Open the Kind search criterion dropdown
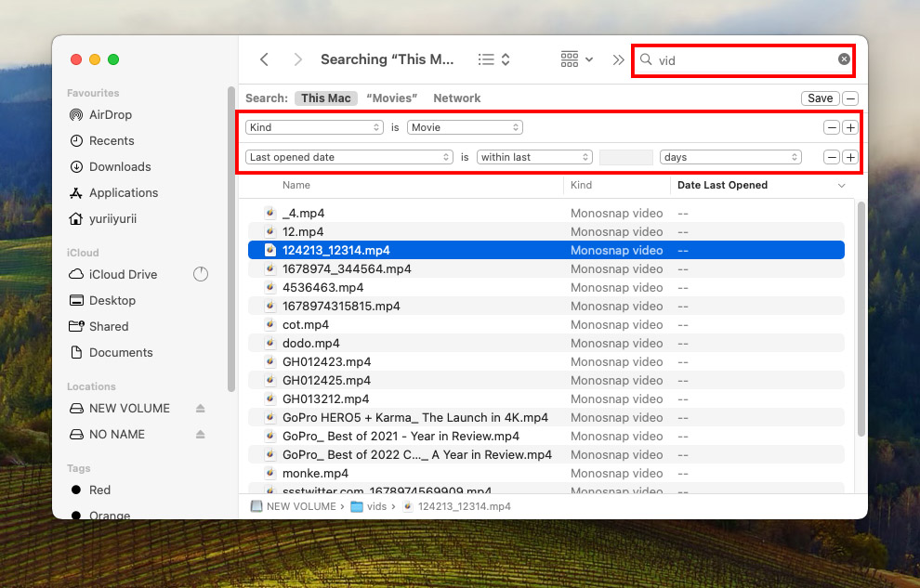920x588 pixels. click(316, 127)
